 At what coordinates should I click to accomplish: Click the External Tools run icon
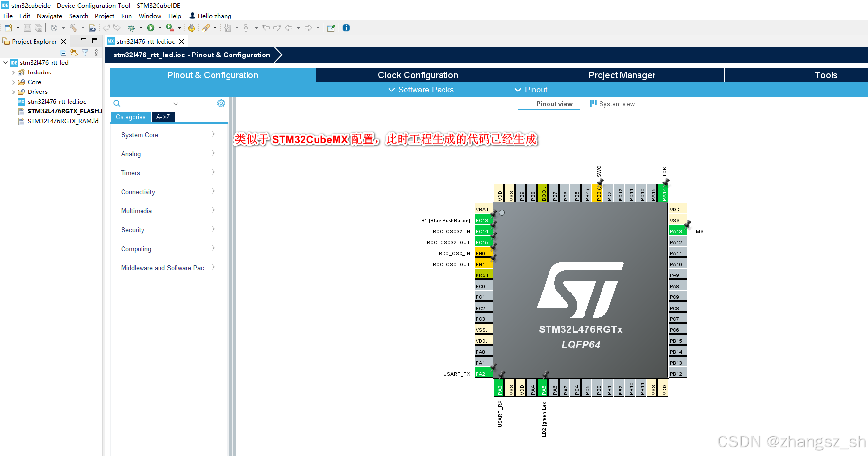point(170,28)
